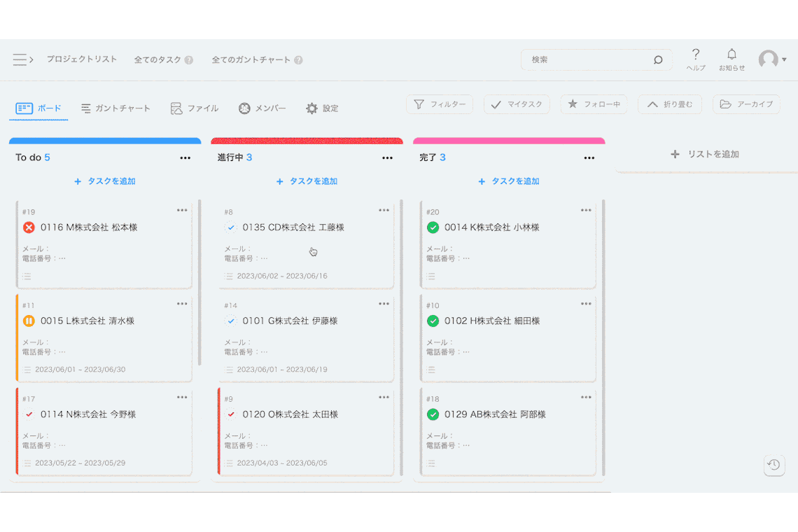The image size is (798, 532).
Task: Open the options menu on the 進行中 list
Action: coord(387,158)
